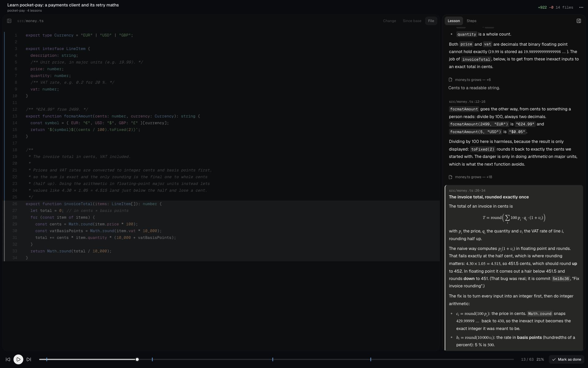This screenshot has height=368, width=588.
Task: Skip to previous step
Action: pos(8,359)
